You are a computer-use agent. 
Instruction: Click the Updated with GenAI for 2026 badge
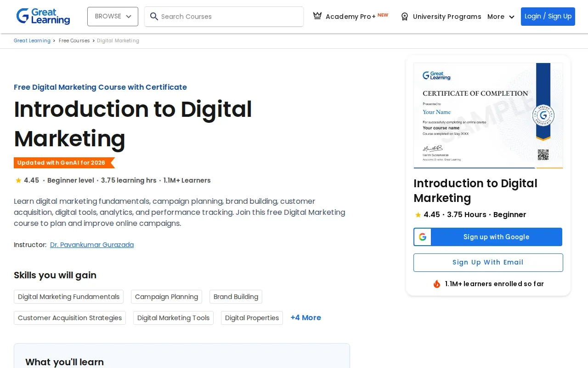point(64,163)
